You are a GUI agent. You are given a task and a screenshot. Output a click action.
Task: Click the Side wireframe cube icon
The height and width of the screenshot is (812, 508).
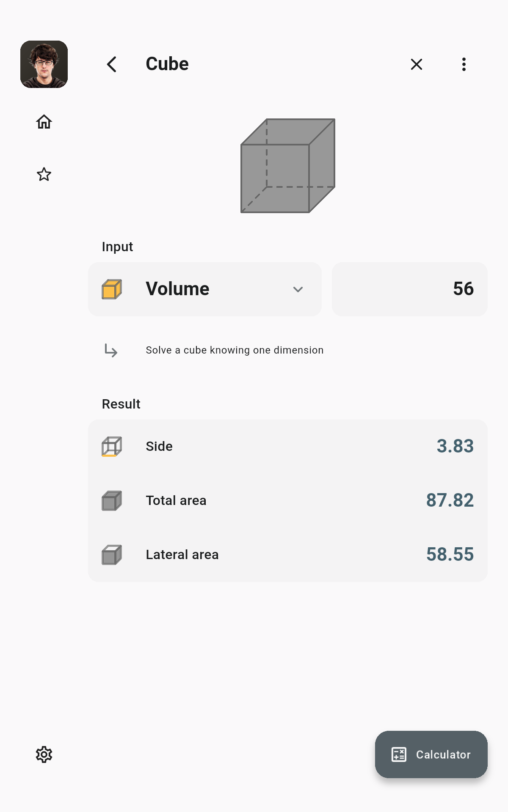coord(112,447)
